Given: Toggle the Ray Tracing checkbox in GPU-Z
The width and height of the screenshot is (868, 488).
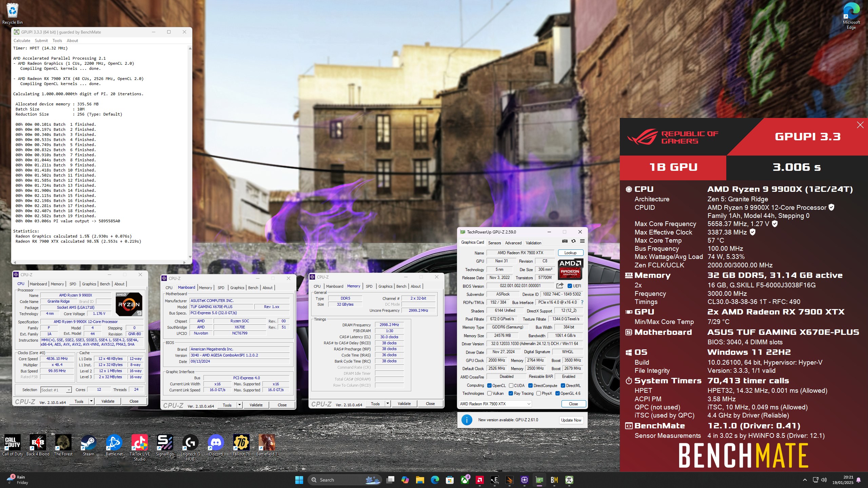Looking at the screenshot, I should click(x=511, y=393).
